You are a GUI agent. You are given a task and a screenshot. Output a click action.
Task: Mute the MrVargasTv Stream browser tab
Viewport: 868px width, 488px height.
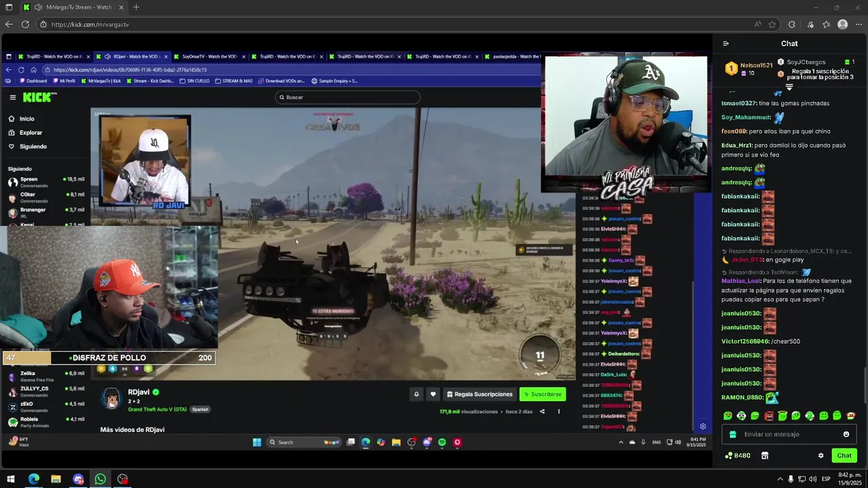pos(38,7)
